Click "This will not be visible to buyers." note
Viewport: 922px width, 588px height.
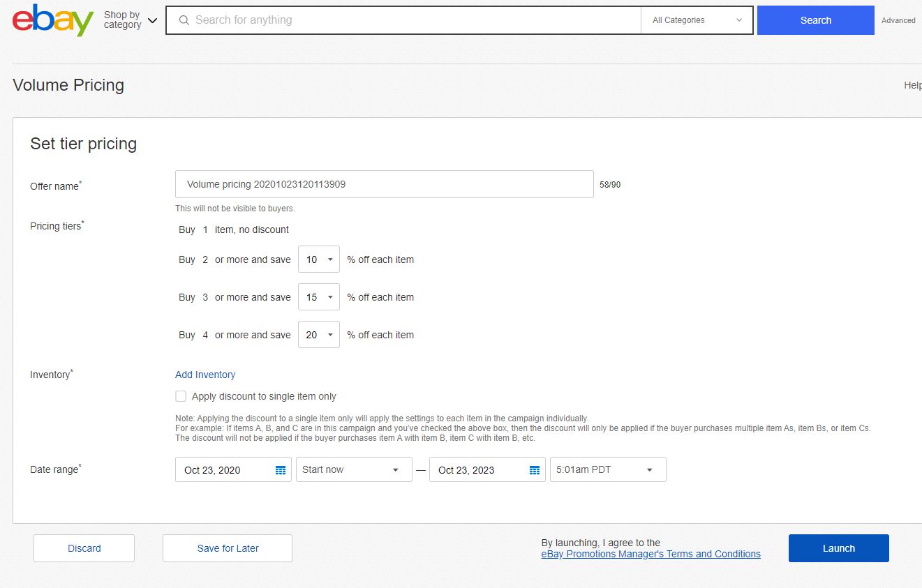[235, 209]
